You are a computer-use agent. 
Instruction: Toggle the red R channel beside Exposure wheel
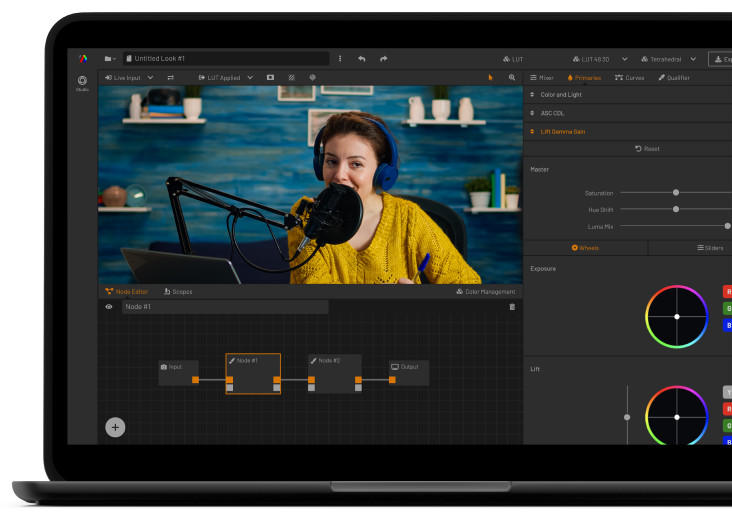[x=727, y=292]
